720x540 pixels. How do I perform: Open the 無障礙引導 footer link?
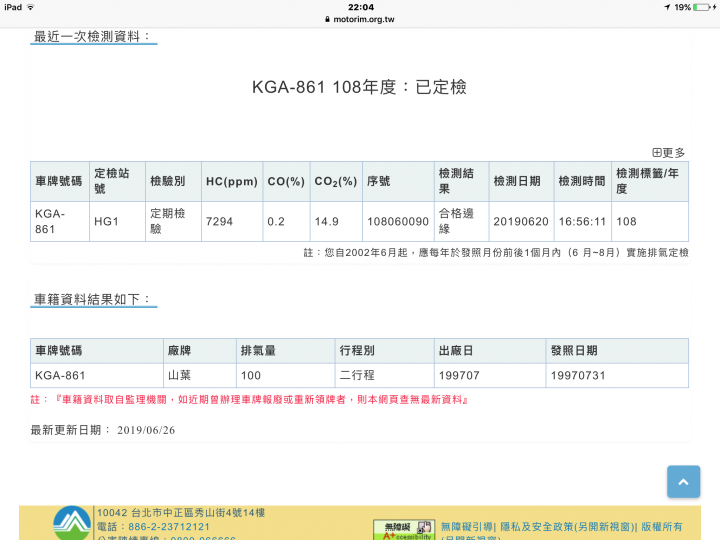467,527
